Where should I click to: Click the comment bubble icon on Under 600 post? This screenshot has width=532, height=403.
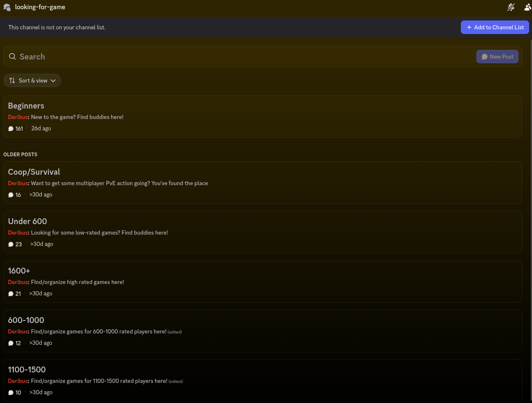click(11, 244)
